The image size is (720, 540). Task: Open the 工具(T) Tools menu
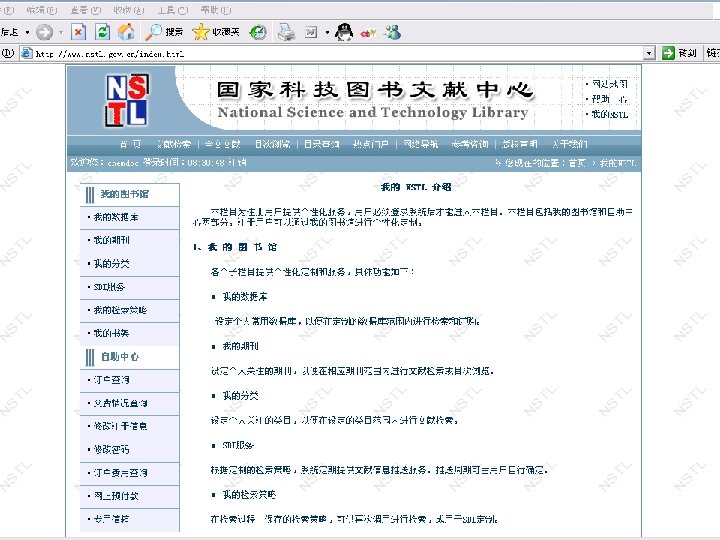click(173, 10)
